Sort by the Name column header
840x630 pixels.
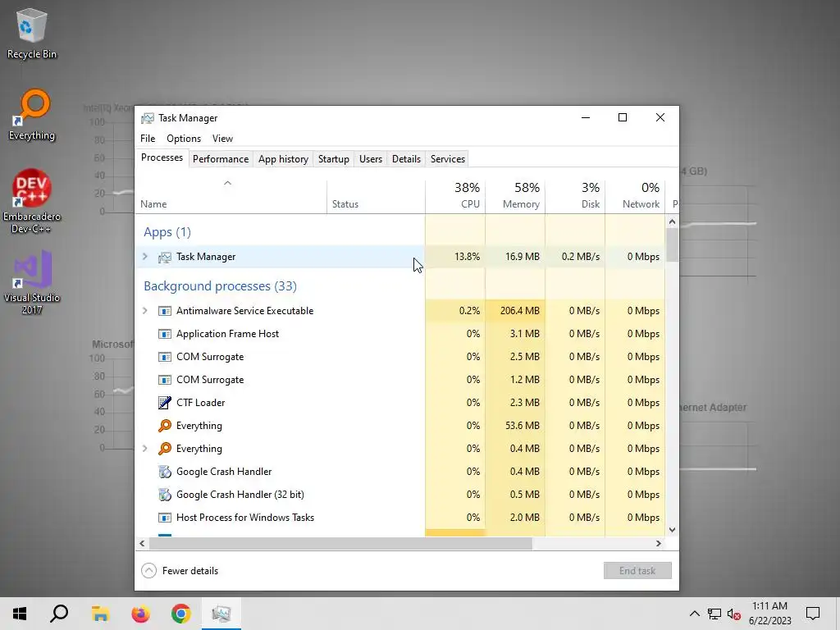(231, 197)
